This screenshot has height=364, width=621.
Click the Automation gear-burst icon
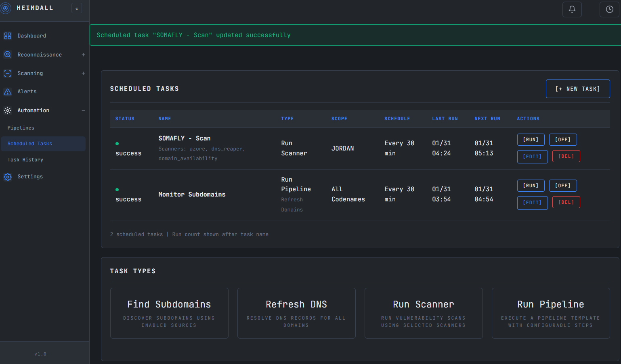click(7, 110)
